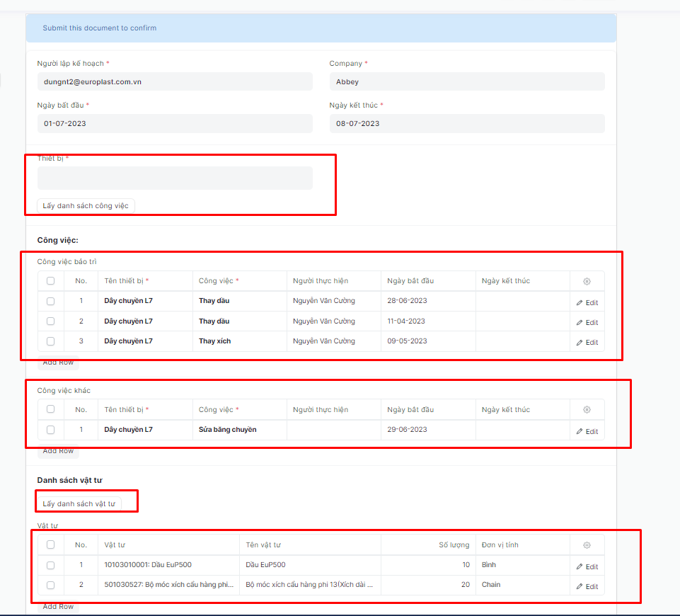The width and height of the screenshot is (680, 616).
Task: Edit row 1 Thay dầu dated 28-06-2023
Action: pyautogui.click(x=587, y=302)
